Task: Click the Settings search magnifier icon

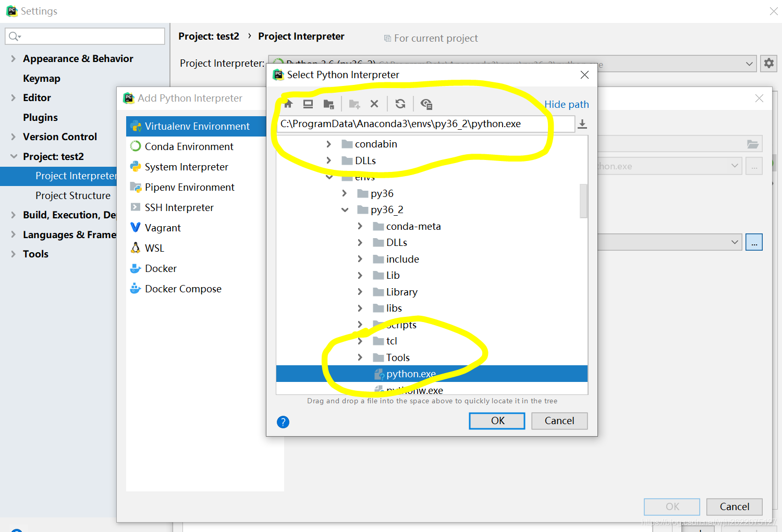Action: click(15, 36)
